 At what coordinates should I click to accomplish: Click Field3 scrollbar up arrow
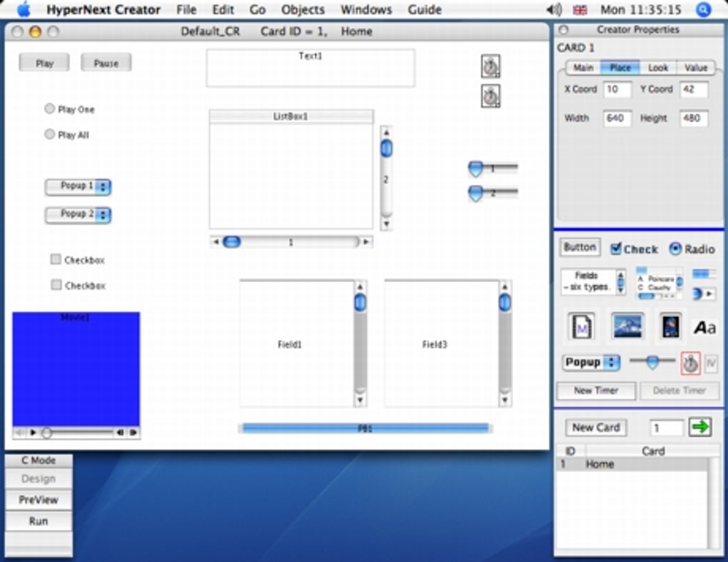click(x=505, y=287)
